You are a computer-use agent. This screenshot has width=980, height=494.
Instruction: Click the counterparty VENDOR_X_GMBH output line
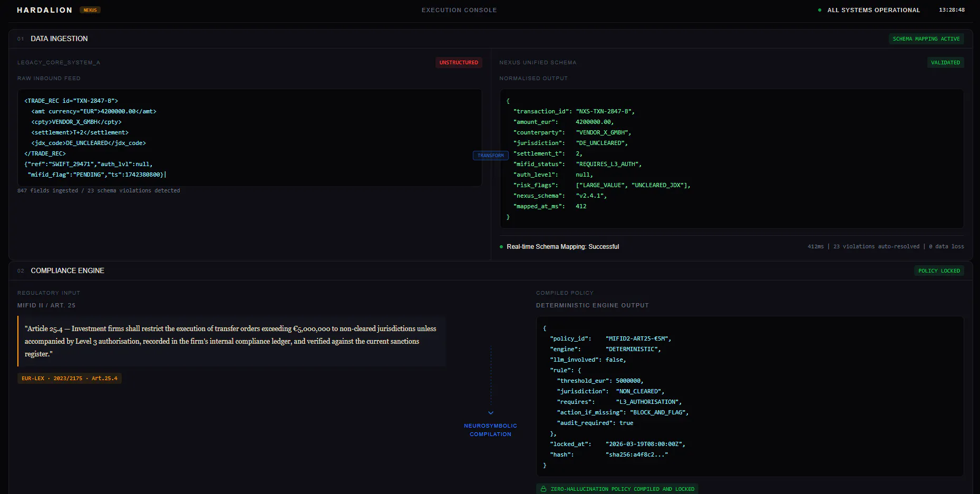[x=572, y=132]
